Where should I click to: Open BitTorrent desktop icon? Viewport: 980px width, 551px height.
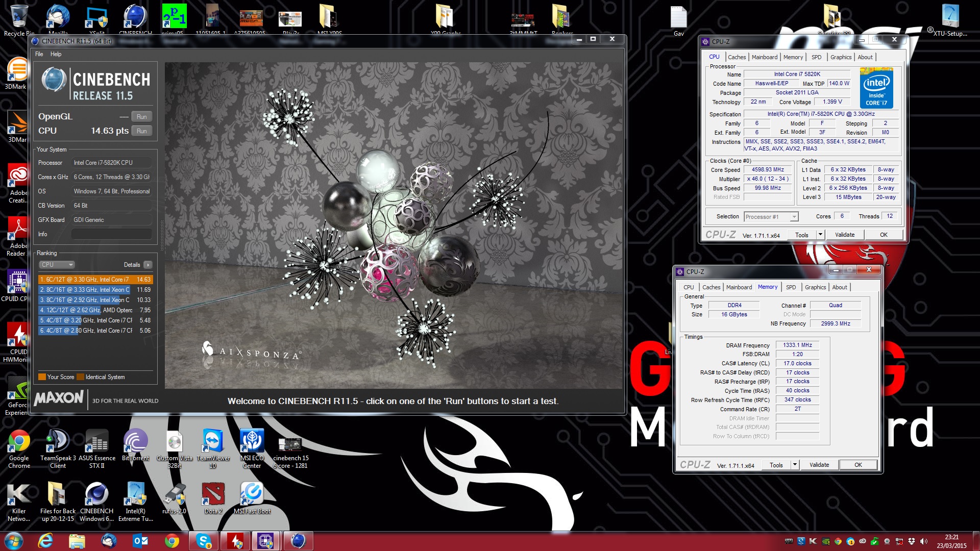click(x=135, y=445)
